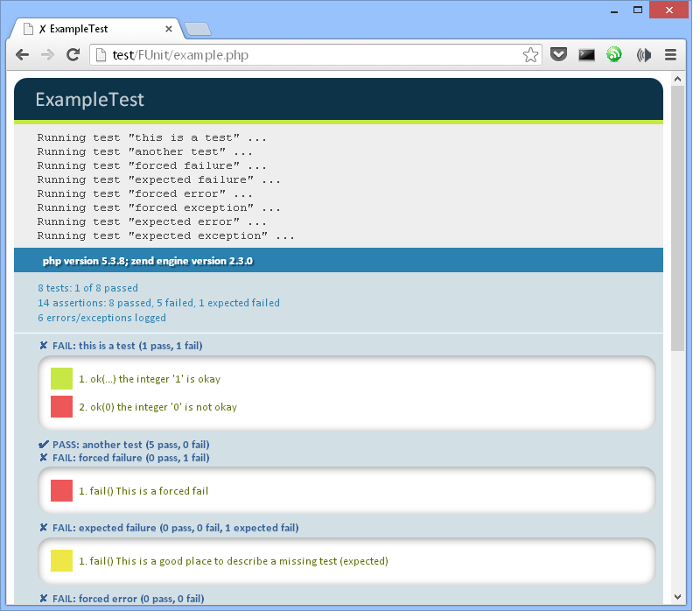
Task: Close the ExampleTest tab
Action: pyautogui.click(x=169, y=29)
